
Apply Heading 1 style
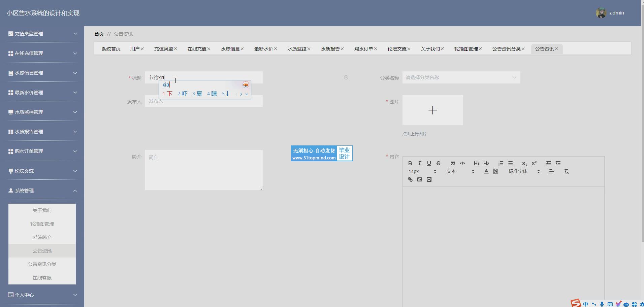[477, 163]
